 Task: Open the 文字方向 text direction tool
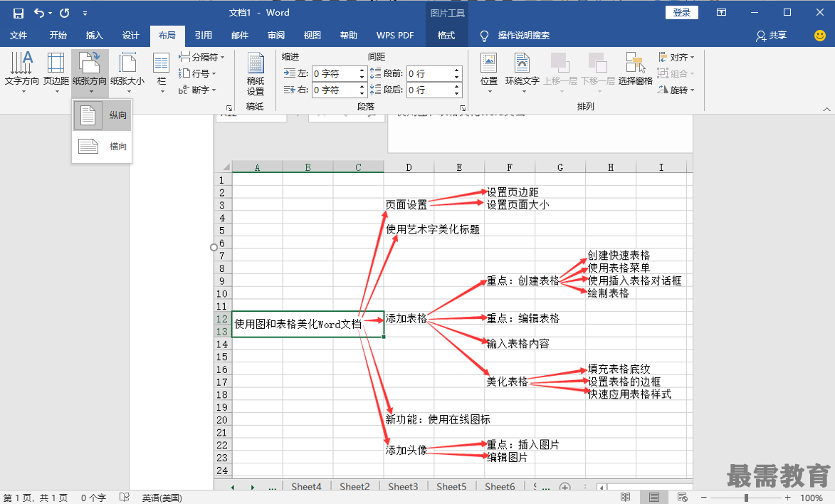pos(22,73)
